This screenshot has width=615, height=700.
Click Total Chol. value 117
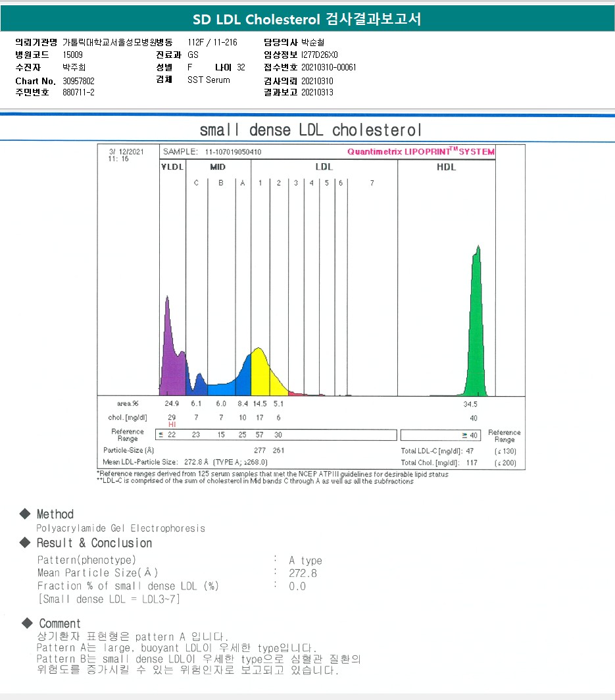pyautogui.click(x=472, y=463)
